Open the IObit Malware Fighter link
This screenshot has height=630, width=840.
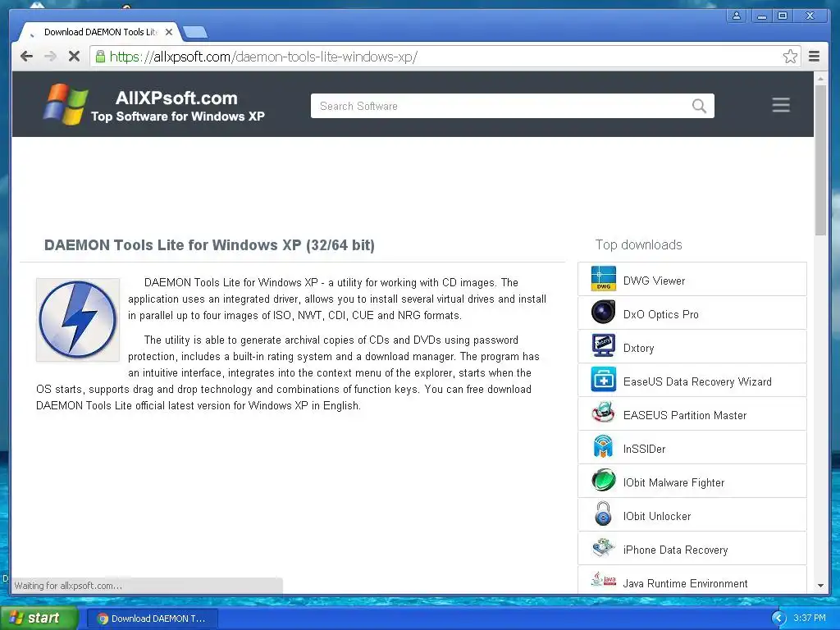pos(673,482)
